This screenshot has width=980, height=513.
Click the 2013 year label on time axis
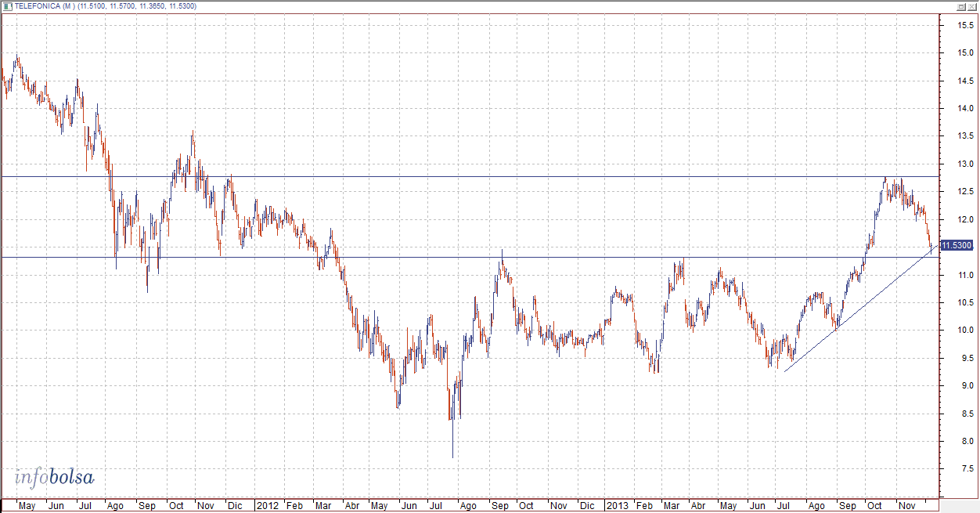click(x=618, y=506)
